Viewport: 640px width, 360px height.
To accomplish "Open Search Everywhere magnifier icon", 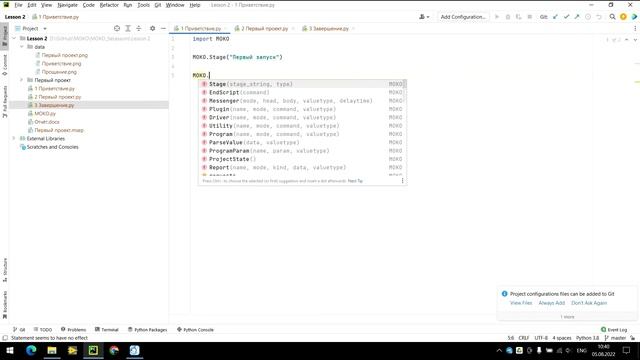I will pos(612,17).
